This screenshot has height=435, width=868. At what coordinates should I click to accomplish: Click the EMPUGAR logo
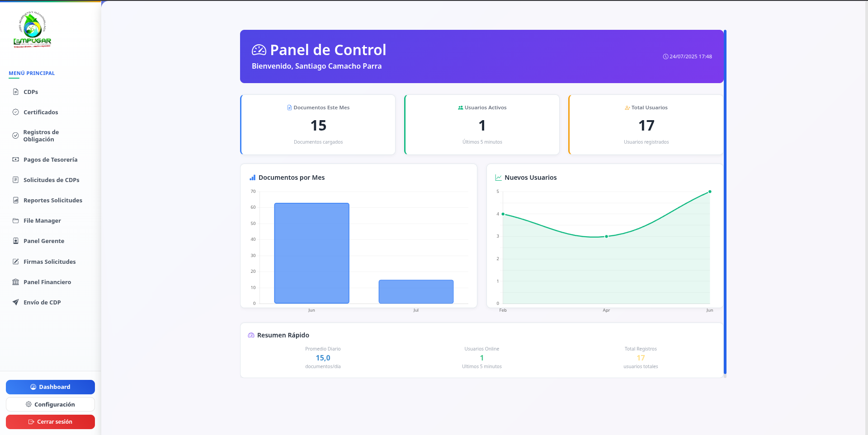(x=32, y=29)
